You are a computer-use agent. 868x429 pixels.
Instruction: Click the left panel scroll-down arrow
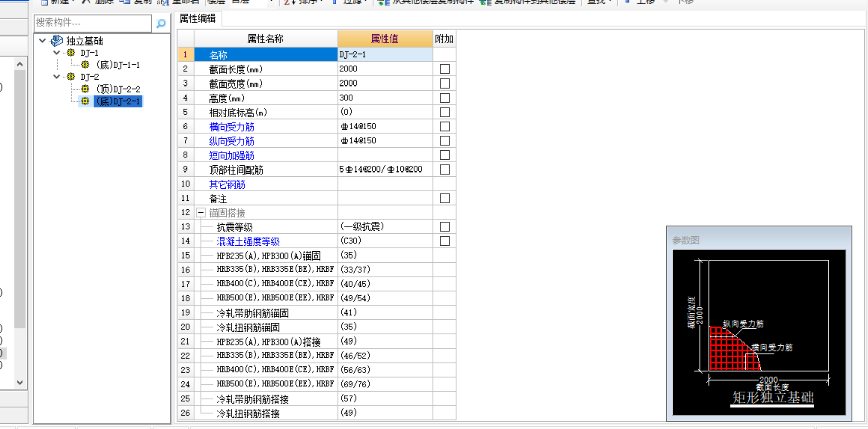[20, 383]
